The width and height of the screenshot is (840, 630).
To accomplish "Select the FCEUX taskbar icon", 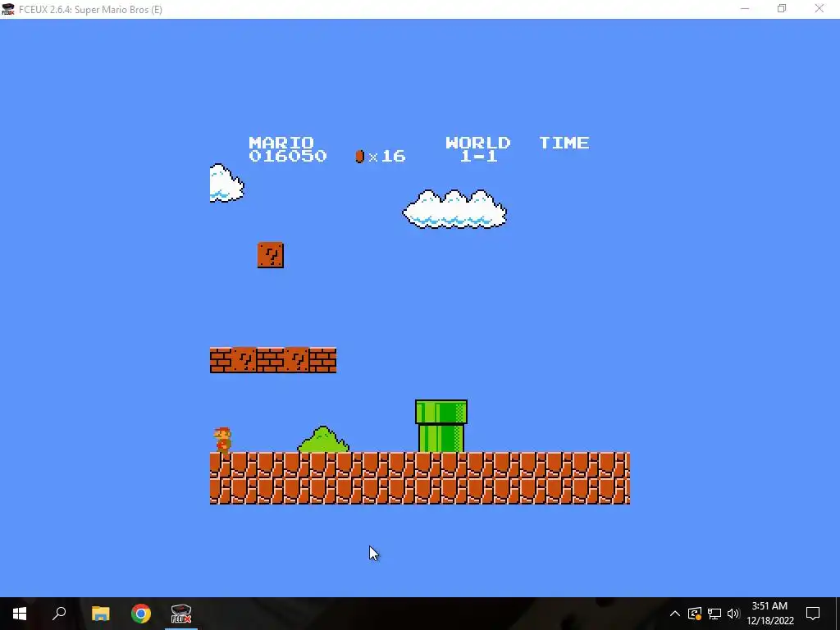I will [181, 614].
